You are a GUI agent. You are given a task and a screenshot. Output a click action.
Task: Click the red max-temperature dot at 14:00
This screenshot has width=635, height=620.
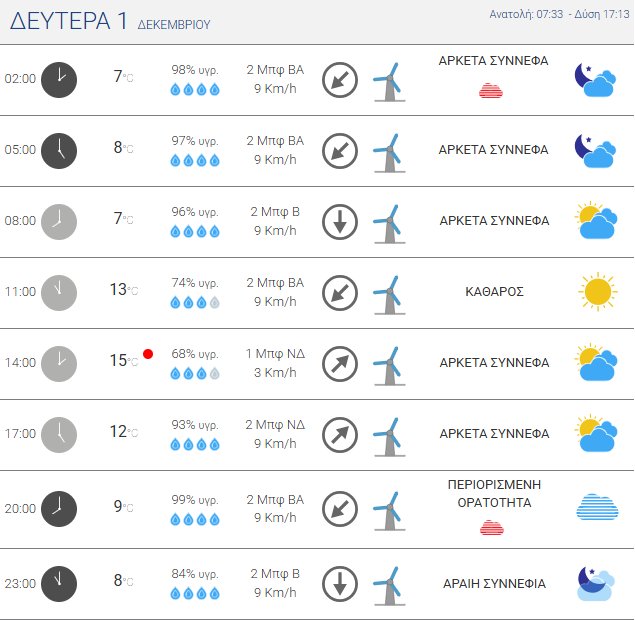(148, 354)
